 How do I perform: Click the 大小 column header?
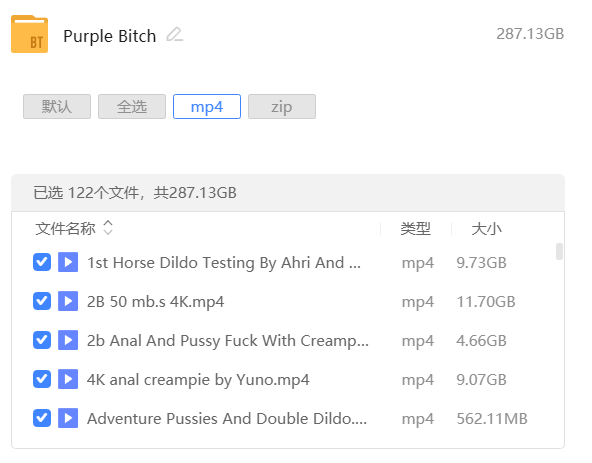pos(486,228)
